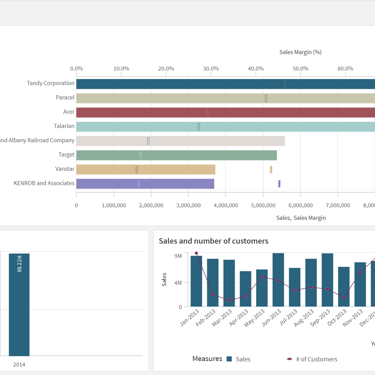Select the Target green bar

(176, 155)
